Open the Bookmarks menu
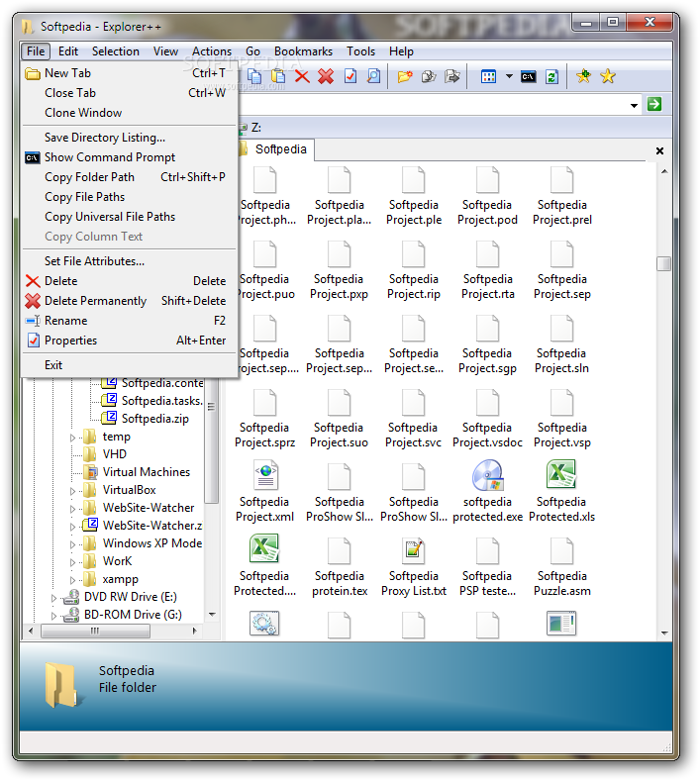The height and width of the screenshot is (781, 700). point(303,51)
